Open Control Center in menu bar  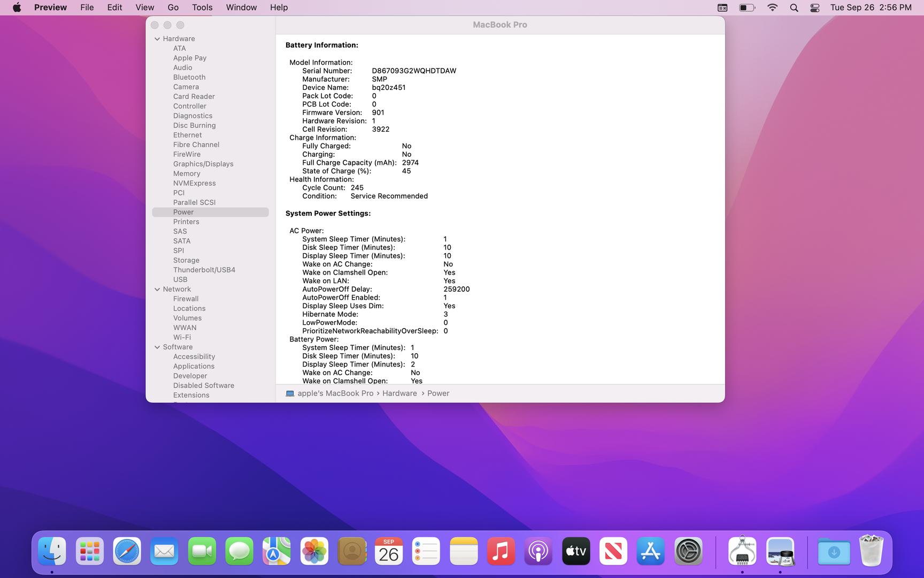click(x=815, y=7)
